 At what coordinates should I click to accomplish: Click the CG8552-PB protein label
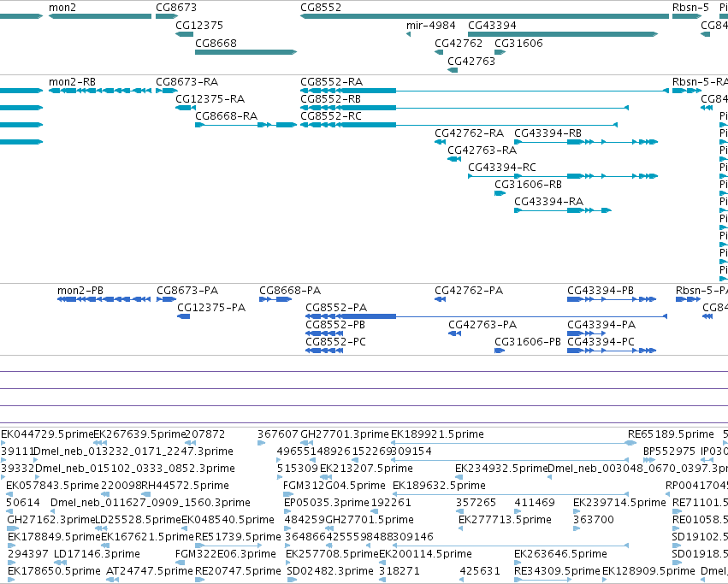[335, 325]
